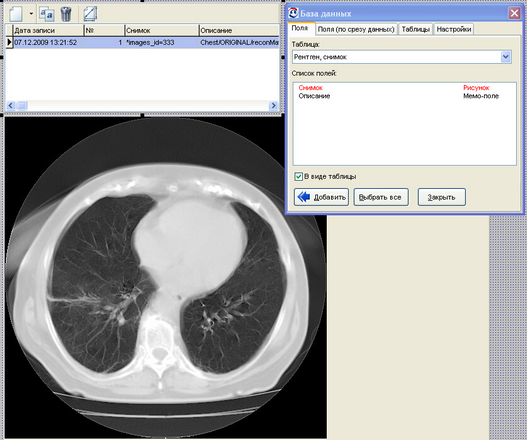
Task: Toggle the В виде таблицы checkbox
Action: (x=298, y=176)
